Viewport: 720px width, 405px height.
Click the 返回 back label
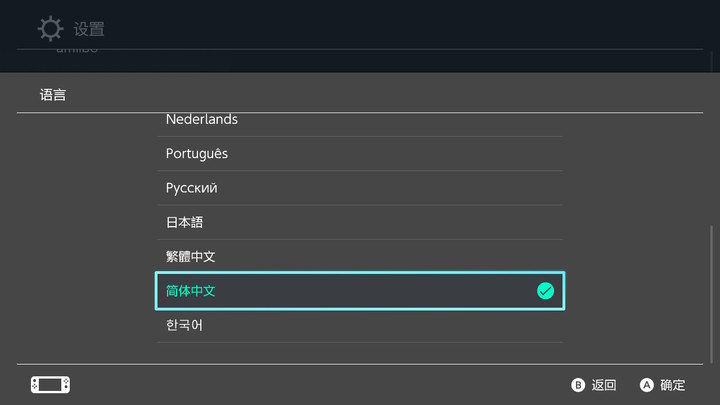[604, 385]
